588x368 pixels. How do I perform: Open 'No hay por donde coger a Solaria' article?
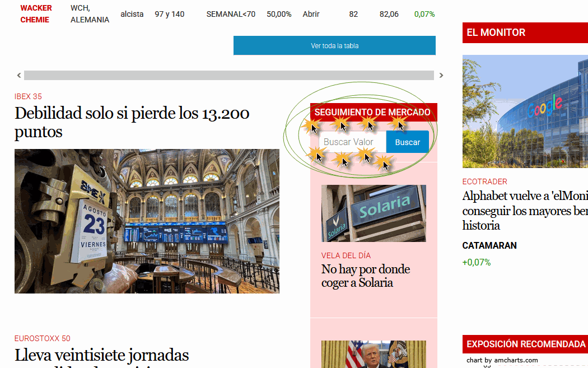366,276
